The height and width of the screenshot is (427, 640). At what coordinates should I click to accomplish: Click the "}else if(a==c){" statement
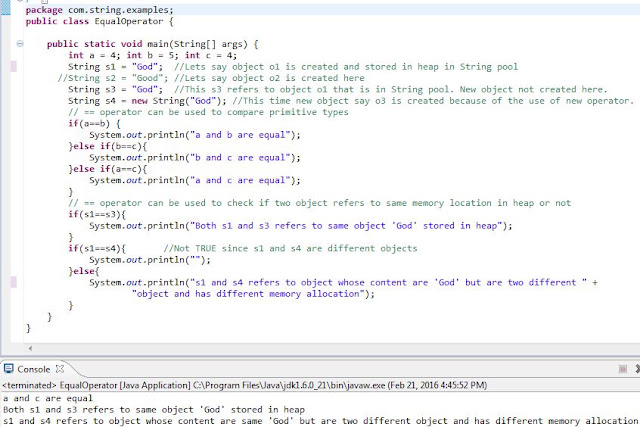[108, 169]
